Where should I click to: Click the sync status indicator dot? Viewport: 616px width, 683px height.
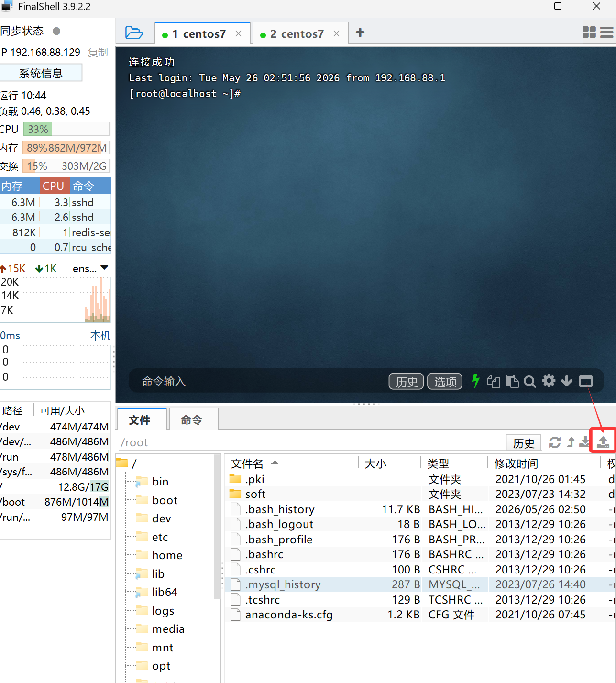[x=56, y=31]
